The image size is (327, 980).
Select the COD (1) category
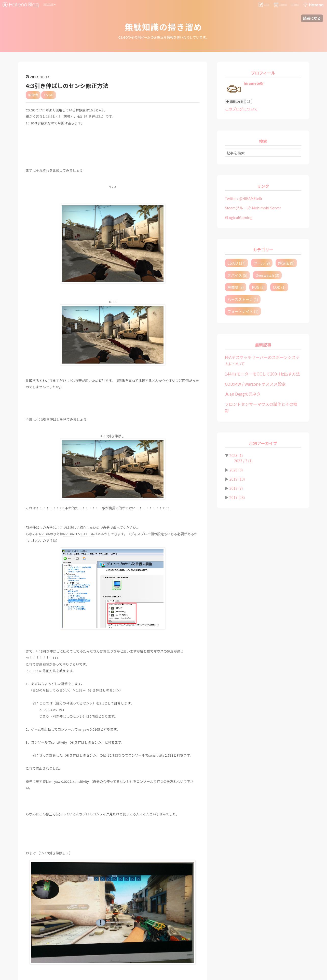click(279, 287)
